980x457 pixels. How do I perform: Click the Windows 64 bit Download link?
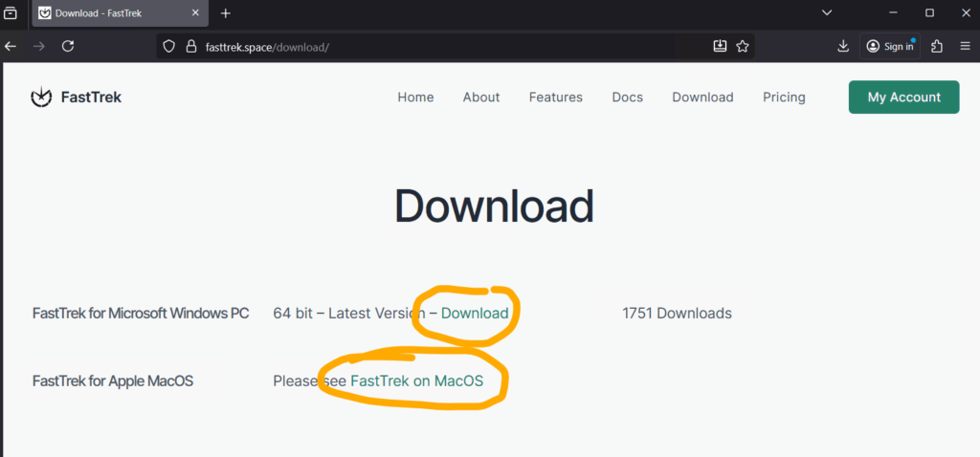click(475, 313)
